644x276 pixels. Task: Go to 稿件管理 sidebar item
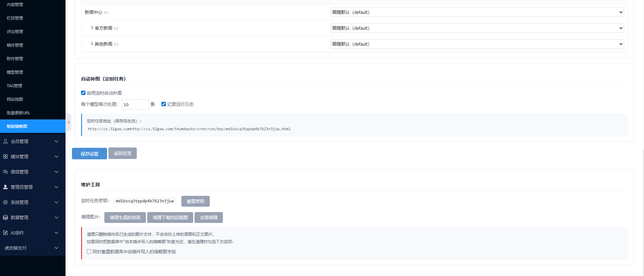click(33, 45)
